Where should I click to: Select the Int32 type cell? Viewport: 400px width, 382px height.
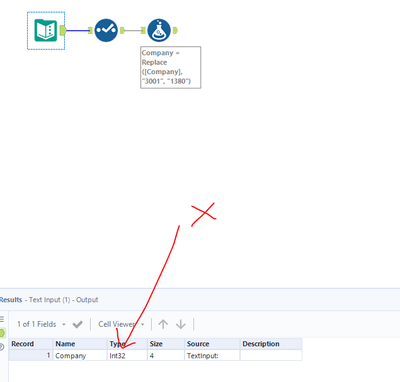(x=127, y=355)
